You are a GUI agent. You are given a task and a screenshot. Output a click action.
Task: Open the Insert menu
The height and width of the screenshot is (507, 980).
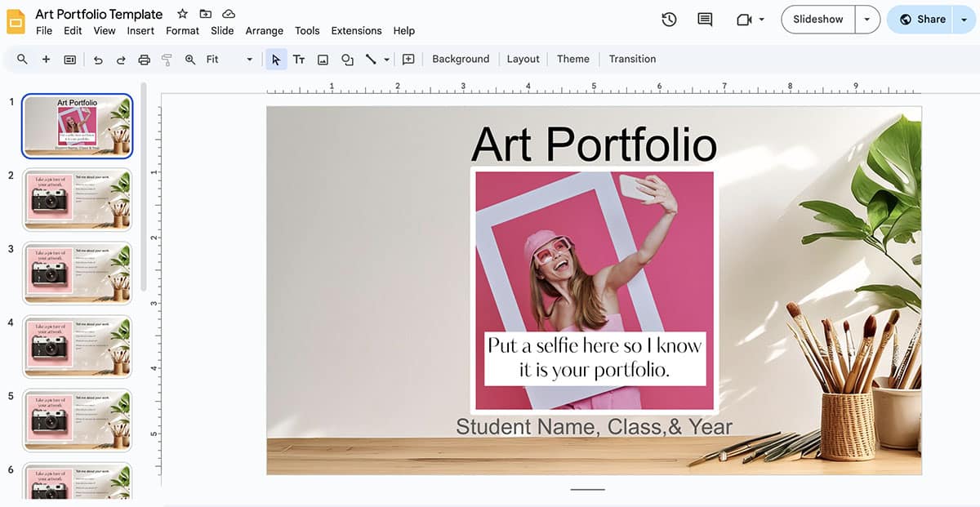[140, 30]
